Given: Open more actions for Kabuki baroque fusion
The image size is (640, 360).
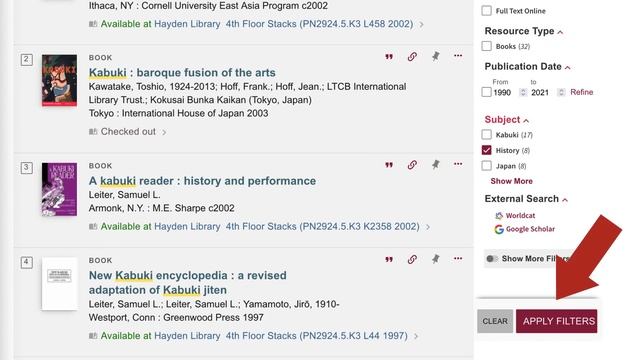Looking at the screenshot, I should click(458, 56).
